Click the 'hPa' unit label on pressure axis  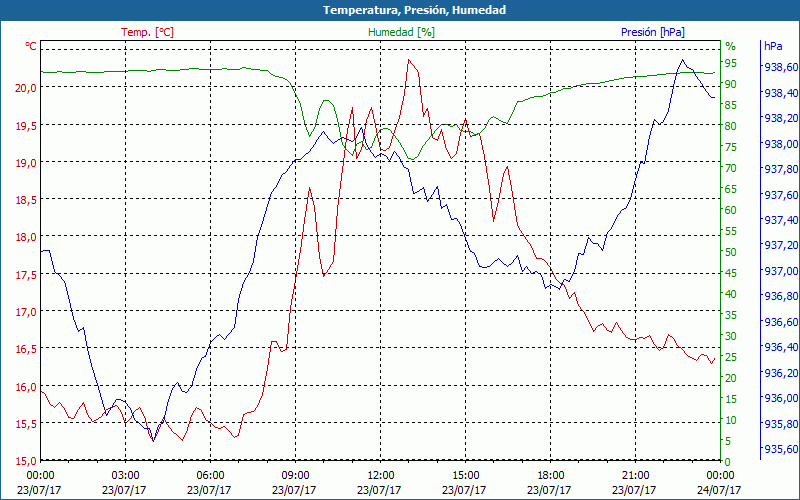pyautogui.click(x=773, y=46)
